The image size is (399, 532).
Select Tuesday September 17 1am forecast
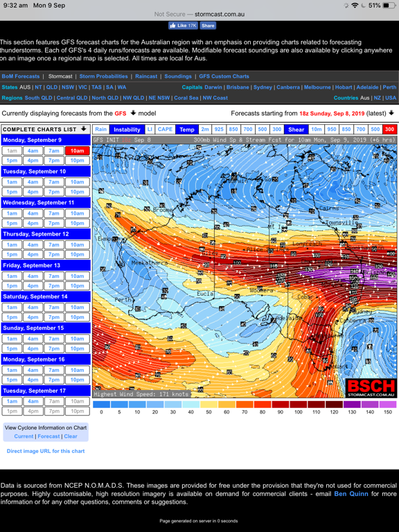pyautogui.click(x=12, y=401)
